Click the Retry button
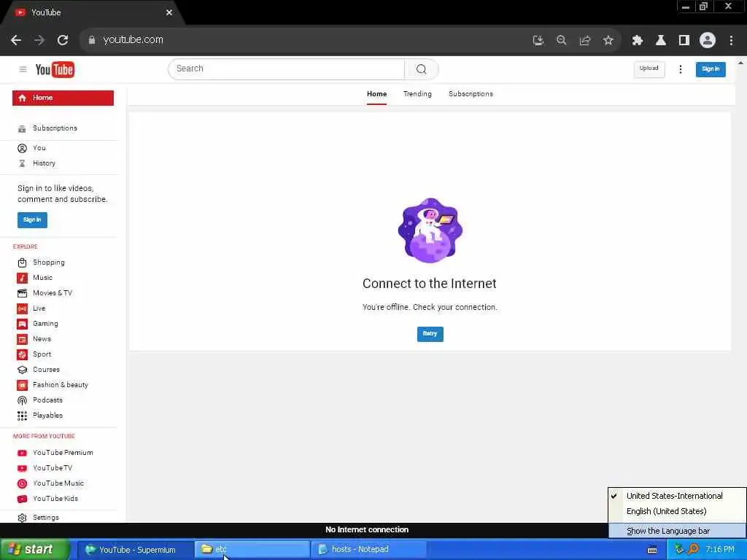Screen dimensions: 747x560 (430, 334)
